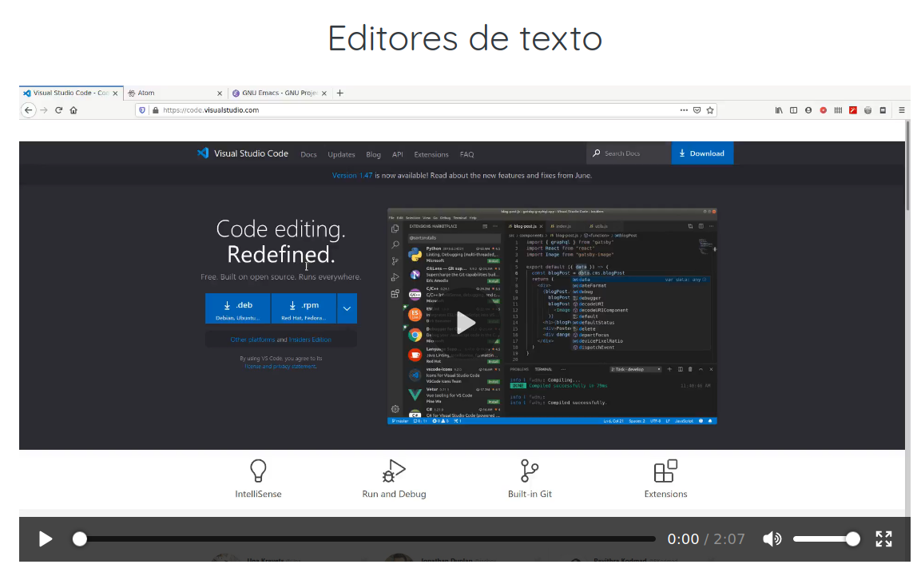Image resolution: width=921 pixels, height=588 pixels.
Task: Open the API navigation item
Action: point(398,154)
